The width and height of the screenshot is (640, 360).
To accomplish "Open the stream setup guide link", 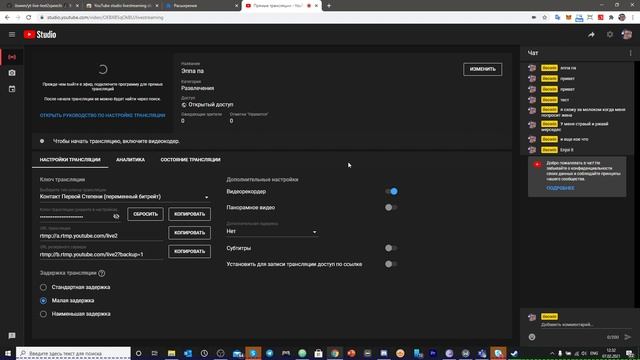I will [102, 116].
